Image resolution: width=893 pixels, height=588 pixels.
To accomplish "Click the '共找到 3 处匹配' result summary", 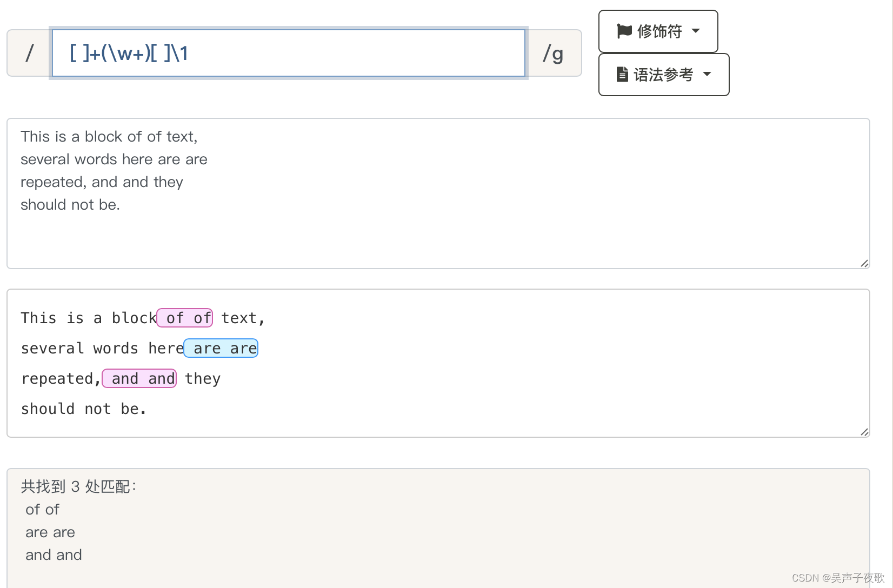I will [x=79, y=486].
